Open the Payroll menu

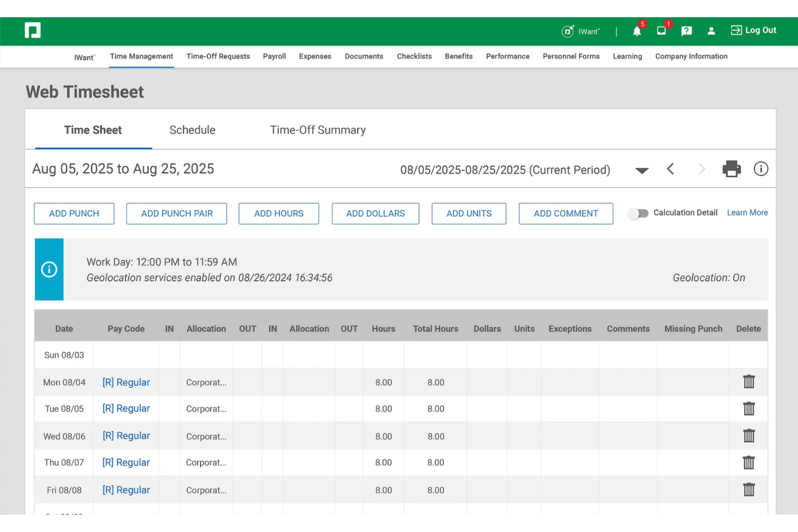coord(274,56)
